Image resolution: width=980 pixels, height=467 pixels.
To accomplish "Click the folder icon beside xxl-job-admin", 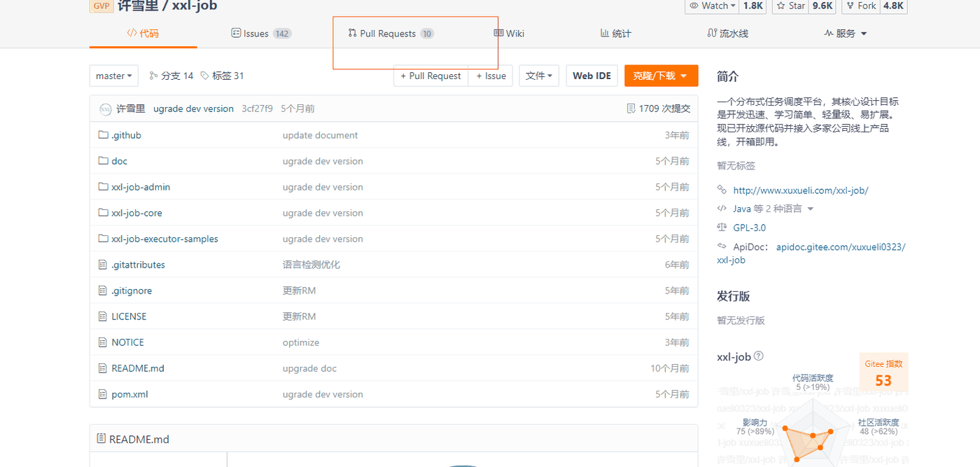I will pos(104,187).
